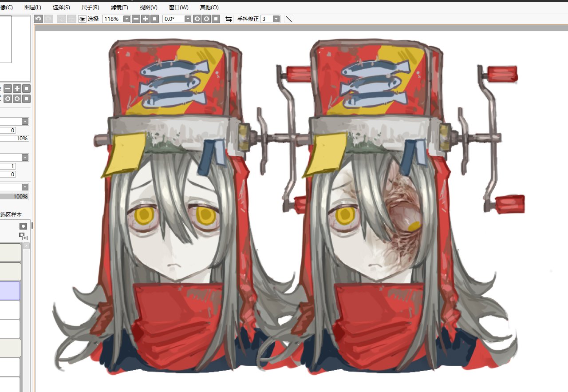Toggle the eye icon for showing selection
Image resolution: width=568 pixels, height=392 pixels.
point(82,19)
